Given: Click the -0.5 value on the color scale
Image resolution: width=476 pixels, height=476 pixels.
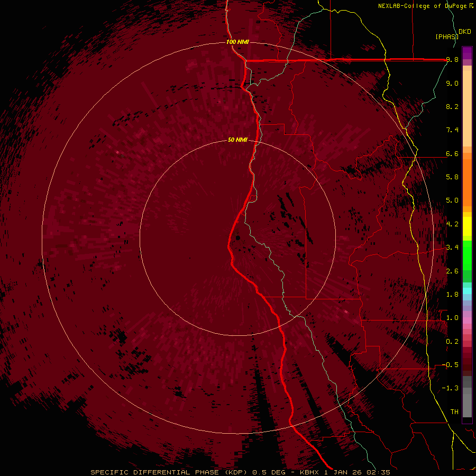Looking at the screenshot, I should pos(450,365).
